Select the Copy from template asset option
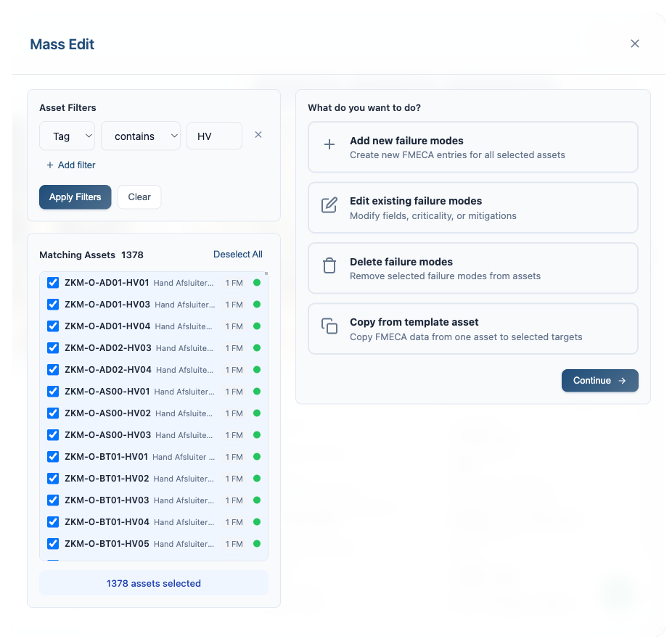Image resolution: width=672 pixels, height=644 pixels. pyautogui.click(x=472, y=329)
